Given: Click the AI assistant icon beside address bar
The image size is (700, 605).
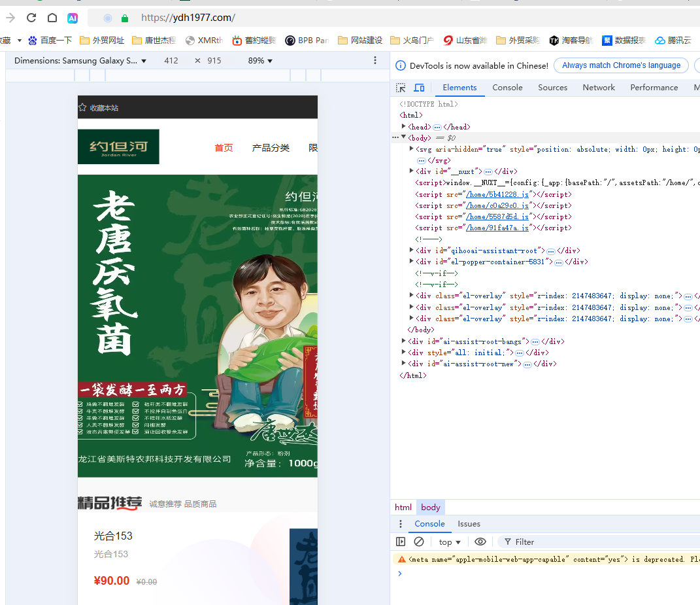Looking at the screenshot, I should coord(73,18).
